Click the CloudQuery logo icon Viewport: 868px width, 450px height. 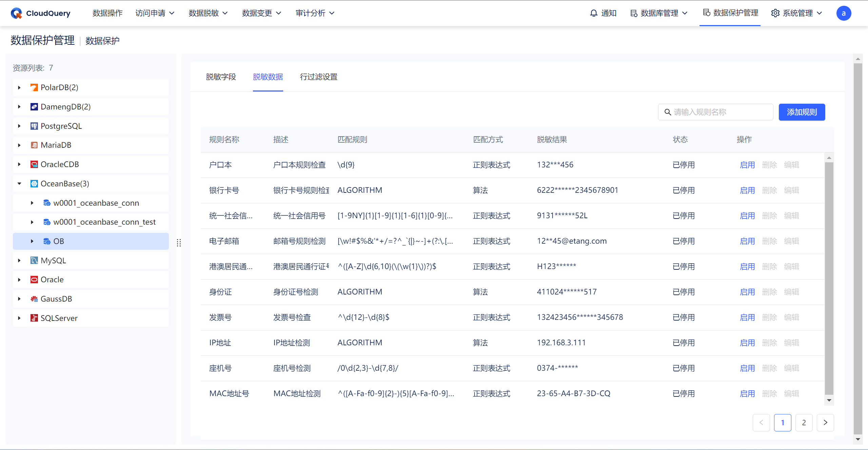click(16, 13)
